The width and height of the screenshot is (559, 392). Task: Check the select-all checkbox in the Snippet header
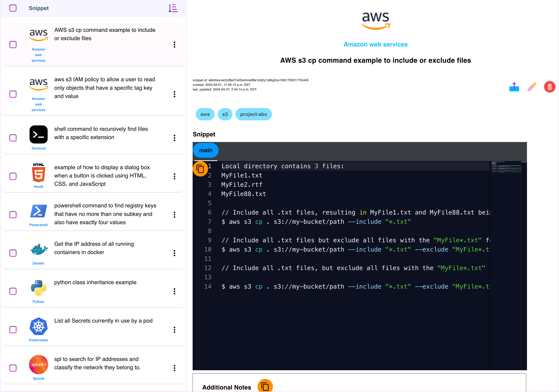point(13,8)
